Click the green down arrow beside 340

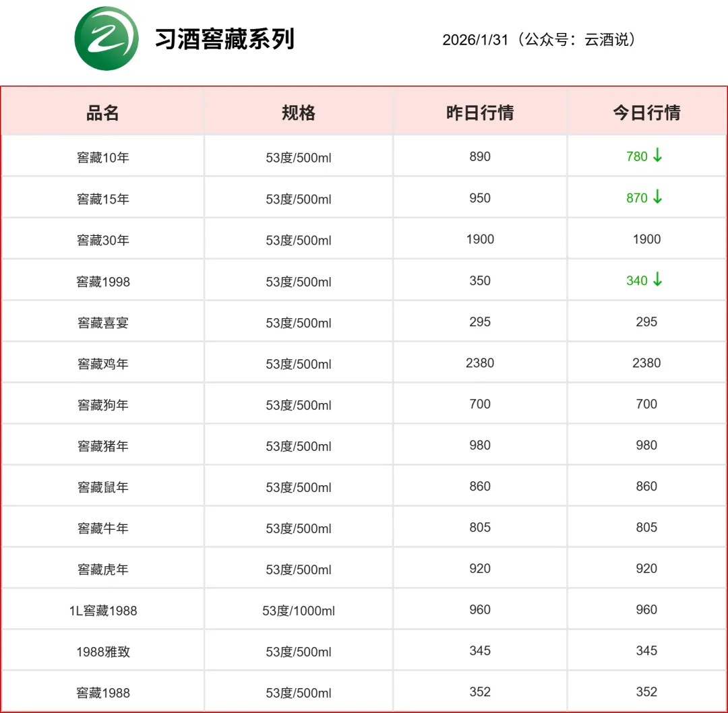pos(657,280)
